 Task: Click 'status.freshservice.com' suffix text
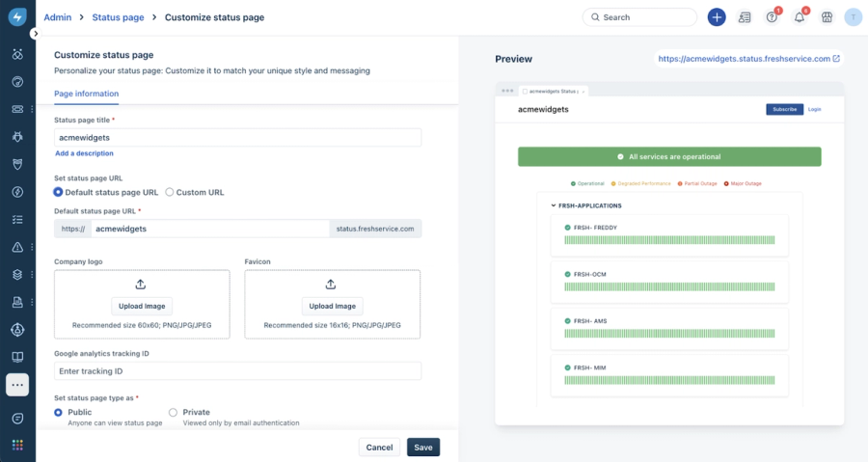(375, 229)
